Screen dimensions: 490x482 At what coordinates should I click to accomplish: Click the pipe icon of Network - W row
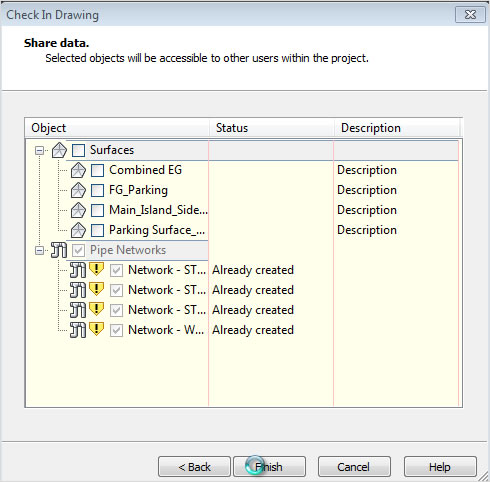78,330
